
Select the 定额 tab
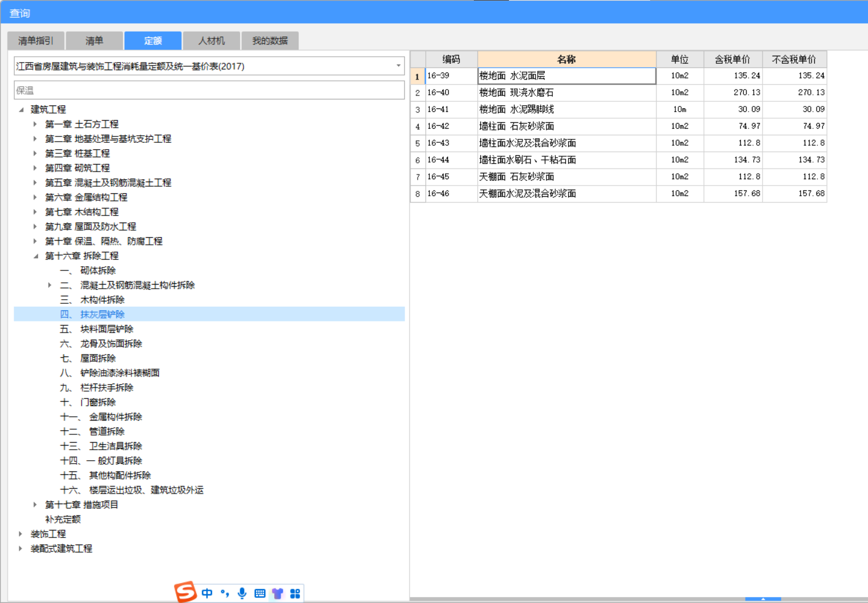point(153,40)
